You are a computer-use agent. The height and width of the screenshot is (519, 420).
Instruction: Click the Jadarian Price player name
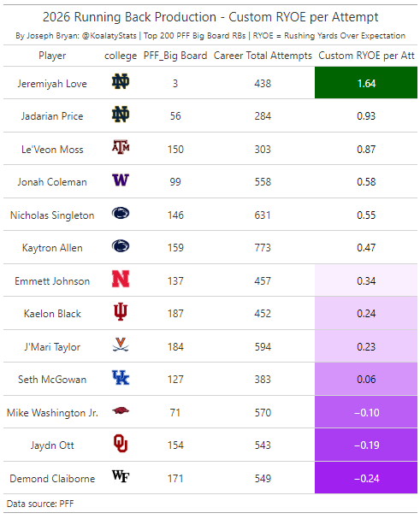point(52,116)
